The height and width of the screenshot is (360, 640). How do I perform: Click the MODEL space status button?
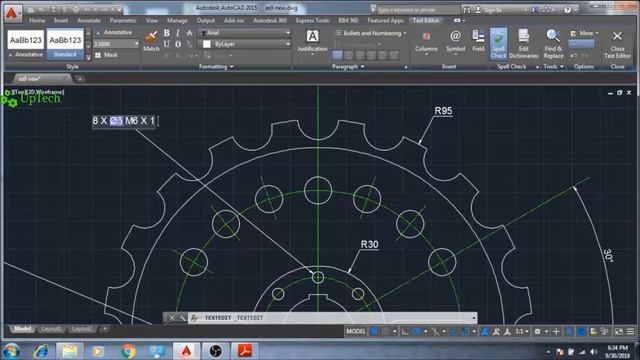pyautogui.click(x=356, y=331)
